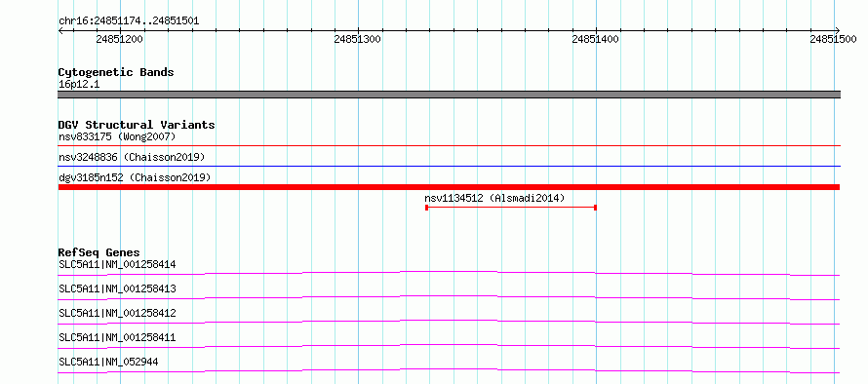Click the thick red dgv3185n152 bar
Image resolution: width=868 pixels, height=384 pixels.
[449, 187]
